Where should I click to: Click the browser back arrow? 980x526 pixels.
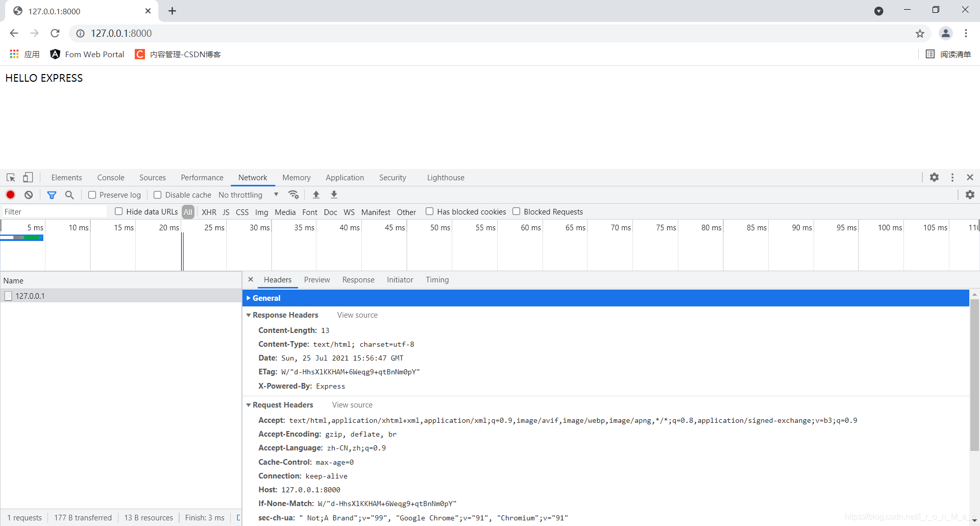[14, 33]
